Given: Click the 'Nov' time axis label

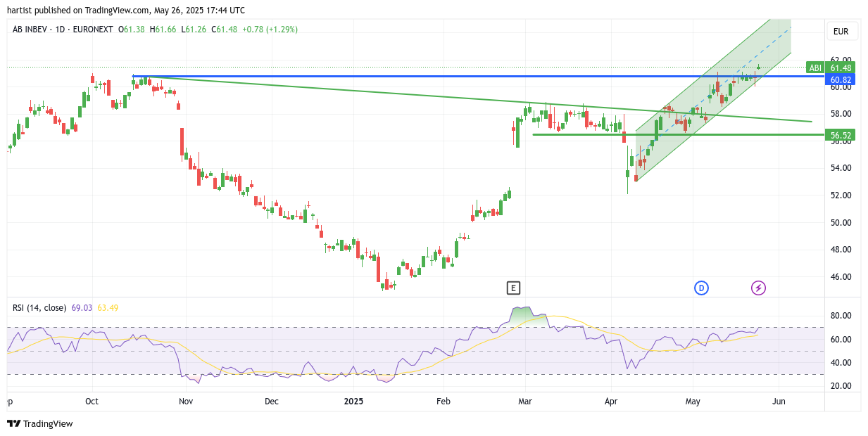Looking at the screenshot, I should click(x=186, y=402).
